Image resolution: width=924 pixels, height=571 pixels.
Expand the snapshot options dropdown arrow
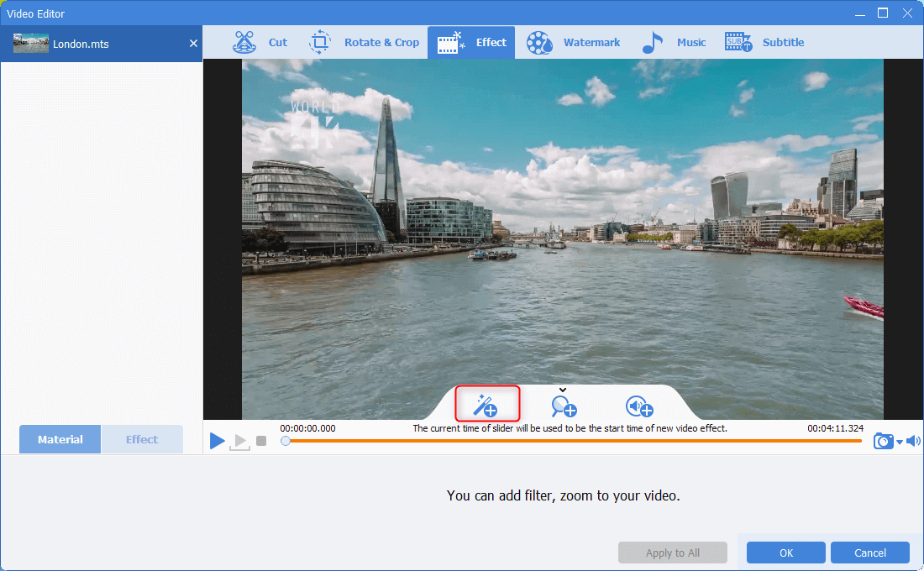click(x=899, y=443)
